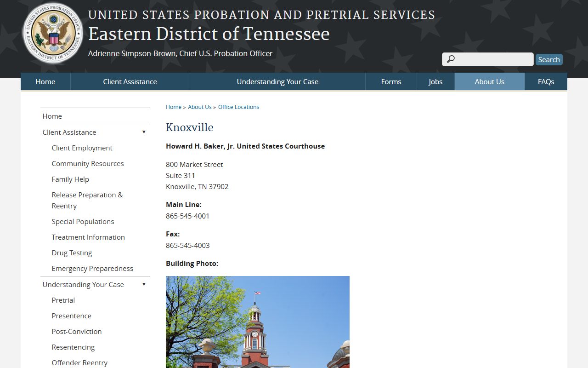Open Understanding Your Case top navigation tab
588x368 pixels.
pos(277,81)
